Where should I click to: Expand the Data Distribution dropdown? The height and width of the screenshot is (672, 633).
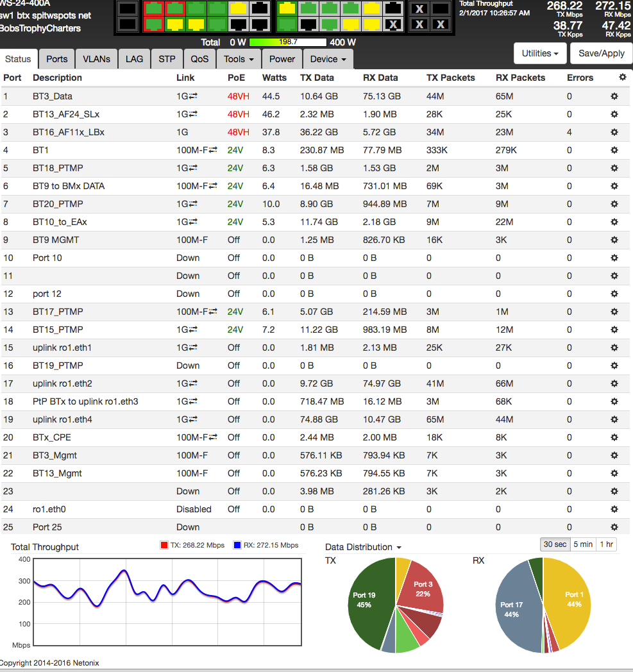363,547
